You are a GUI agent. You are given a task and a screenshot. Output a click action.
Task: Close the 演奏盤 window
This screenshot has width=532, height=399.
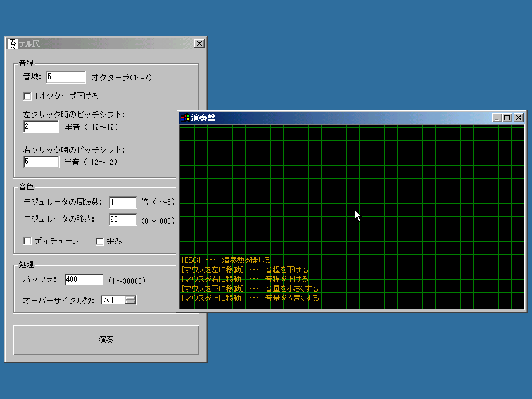tap(518, 118)
